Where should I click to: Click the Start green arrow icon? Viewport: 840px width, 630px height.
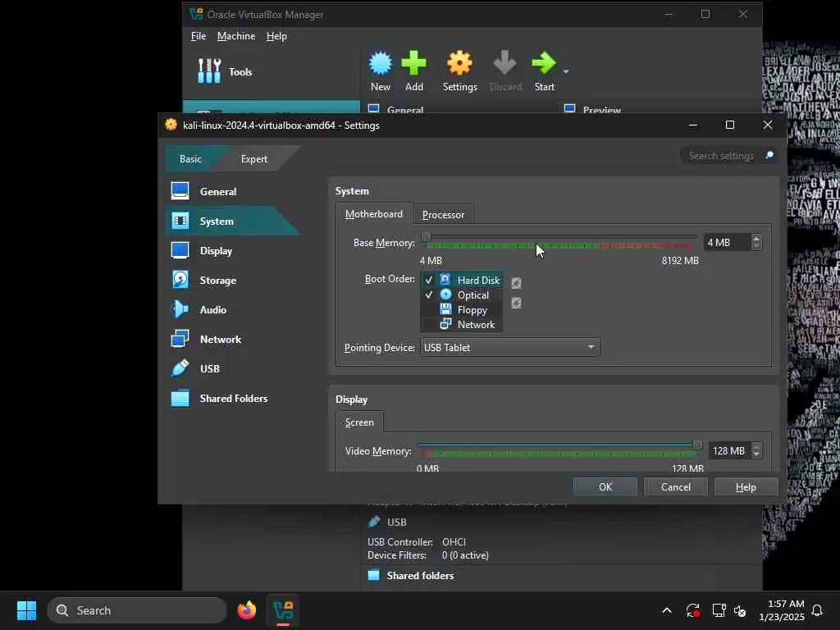[544, 63]
